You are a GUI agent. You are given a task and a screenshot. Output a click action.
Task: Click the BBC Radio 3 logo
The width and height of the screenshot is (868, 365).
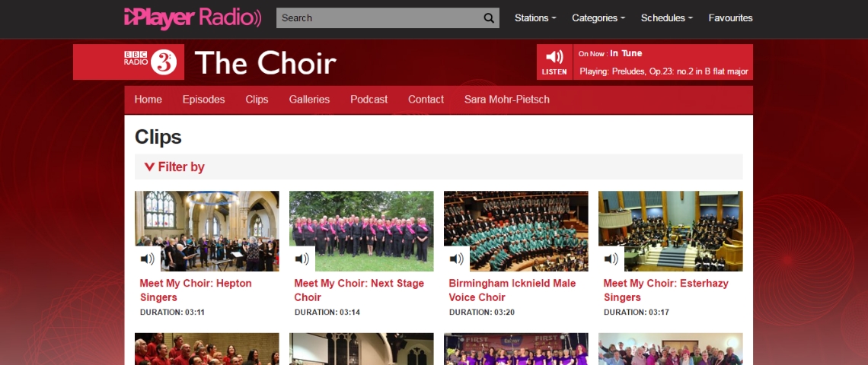151,62
